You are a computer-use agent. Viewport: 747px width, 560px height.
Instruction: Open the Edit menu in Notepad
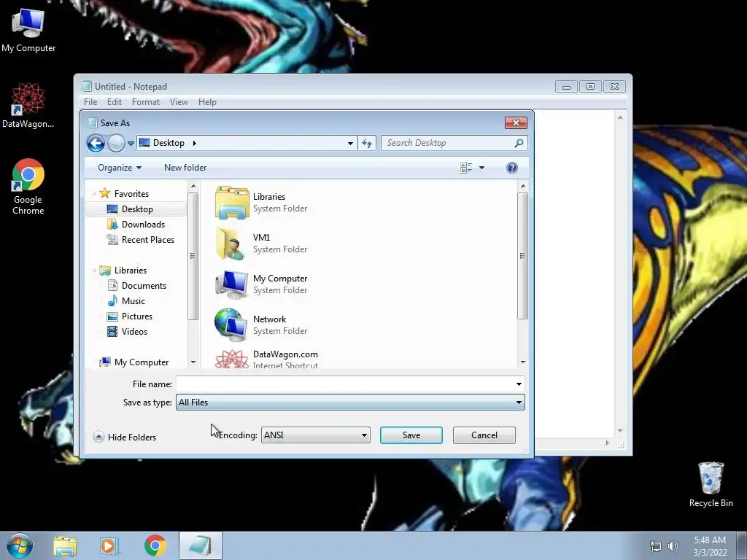coord(115,102)
